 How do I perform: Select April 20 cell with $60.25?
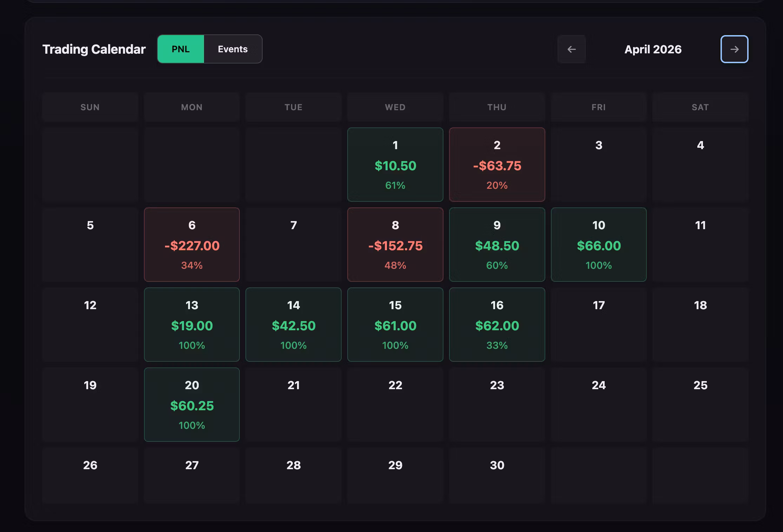click(x=192, y=405)
